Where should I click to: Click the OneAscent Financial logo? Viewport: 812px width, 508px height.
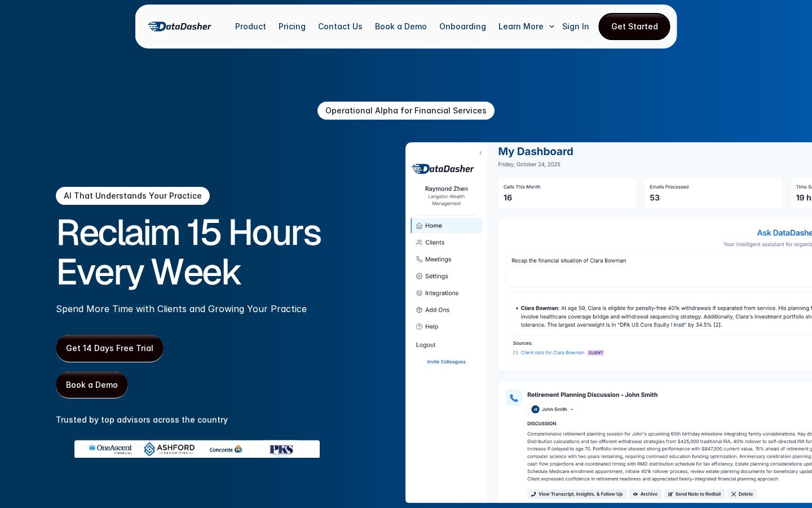[111, 449]
